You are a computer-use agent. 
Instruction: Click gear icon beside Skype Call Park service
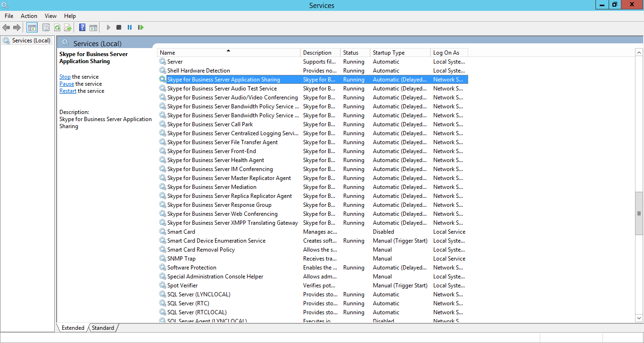(163, 124)
